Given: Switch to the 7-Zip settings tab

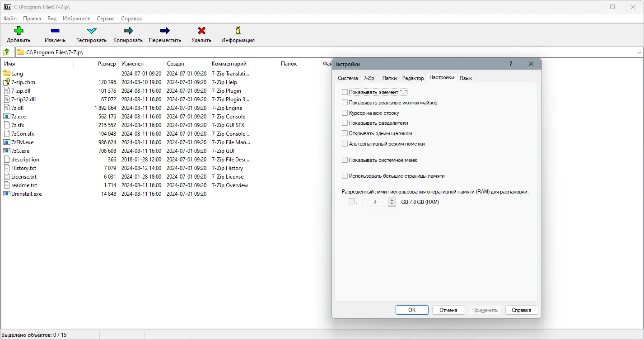Looking at the screenshot, I should click(x=369, y=78).
